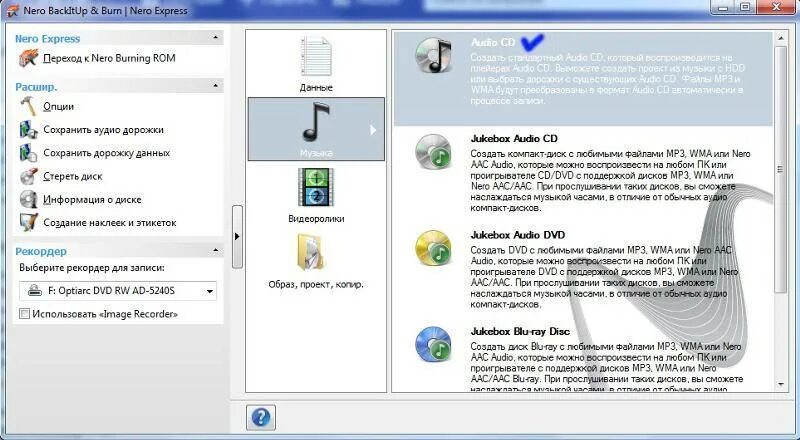The image size is (800, 440).
Task: Choose the Jukebox Audio DVD title
Action: [517, 235]
